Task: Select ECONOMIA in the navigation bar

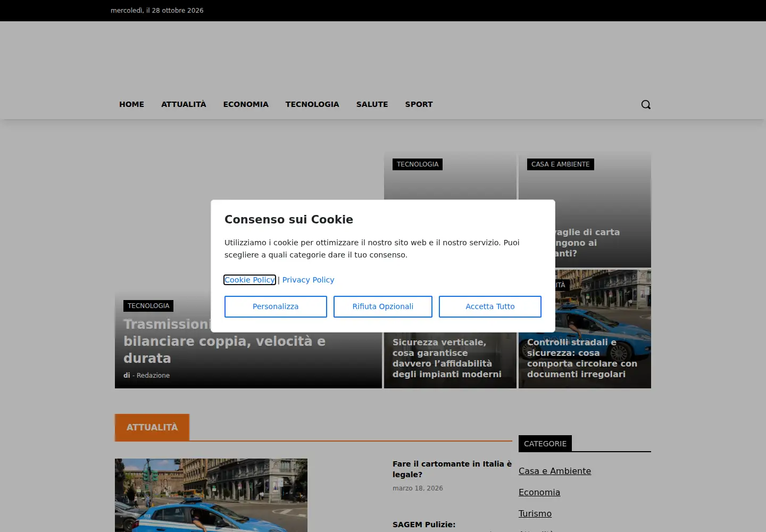Action: 246,104
